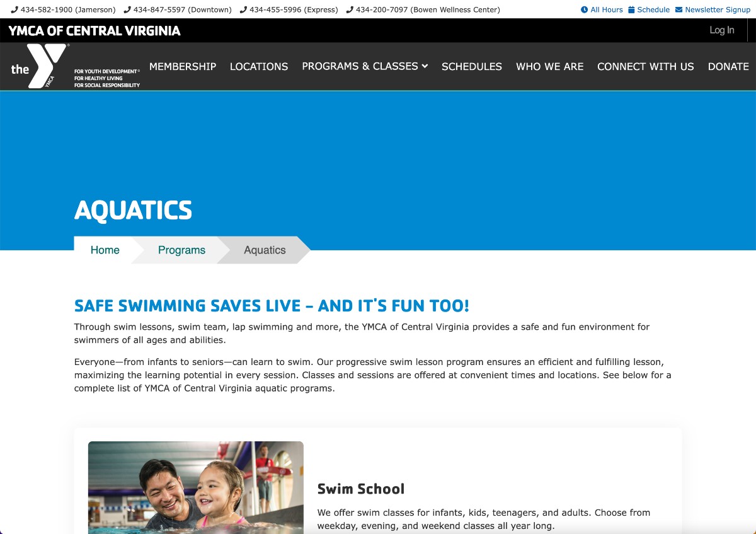Click the YMCA 'the Y' logo
Screen dimensions: 756x534
point(39,66)
